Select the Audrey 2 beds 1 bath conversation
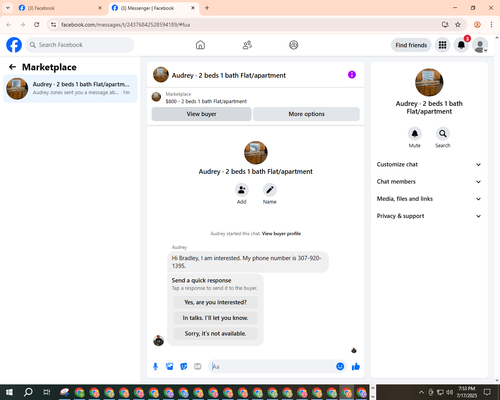 pos(70,89)
